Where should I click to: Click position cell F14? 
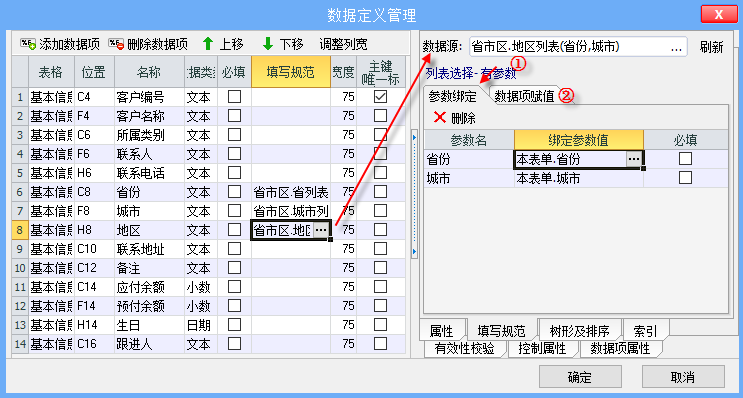pos(94,306)
